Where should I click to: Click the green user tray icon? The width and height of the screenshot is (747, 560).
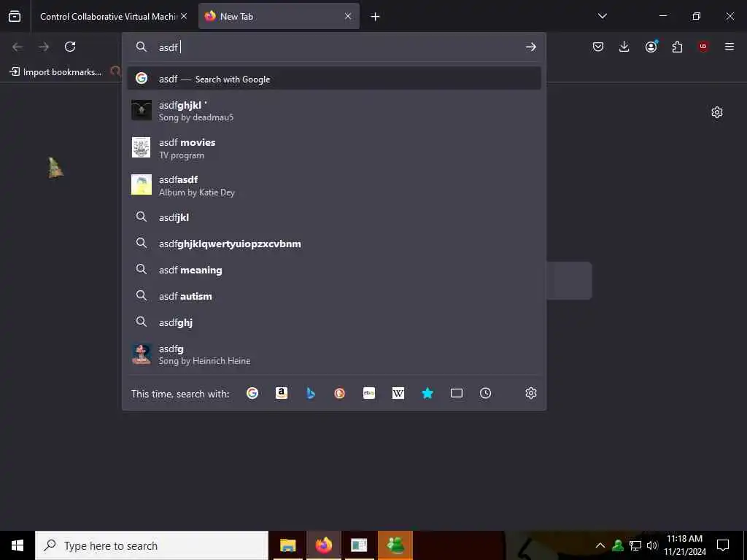point(618,545)
